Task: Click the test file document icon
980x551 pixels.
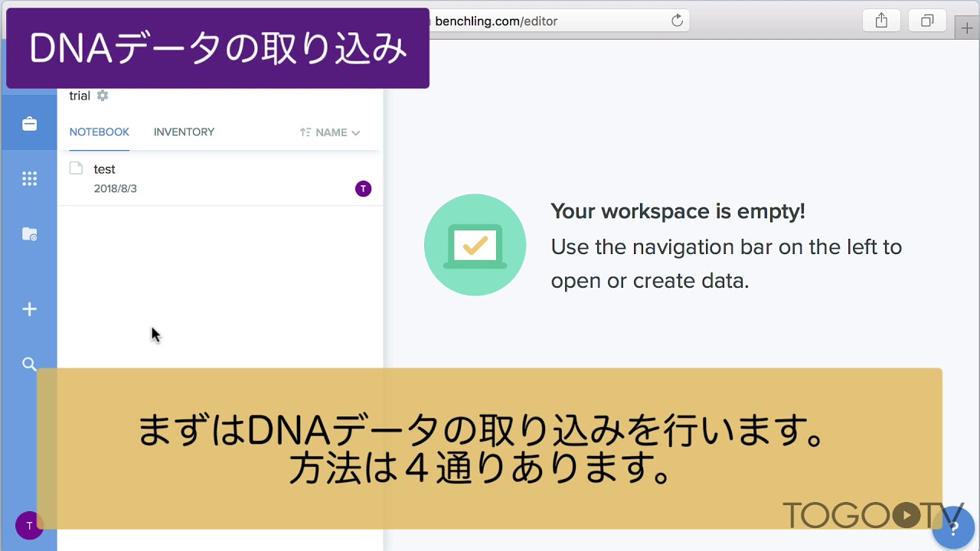Action: pyautogui.click(x=76, y=168)
